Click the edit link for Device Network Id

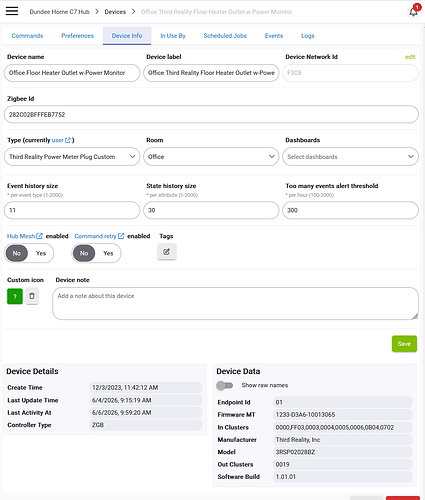click(x=410, y=57)
